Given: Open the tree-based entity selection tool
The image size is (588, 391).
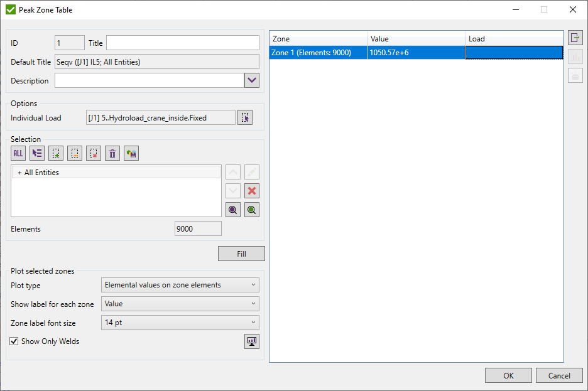Looking at the screenshot, I should coord(36,153).
